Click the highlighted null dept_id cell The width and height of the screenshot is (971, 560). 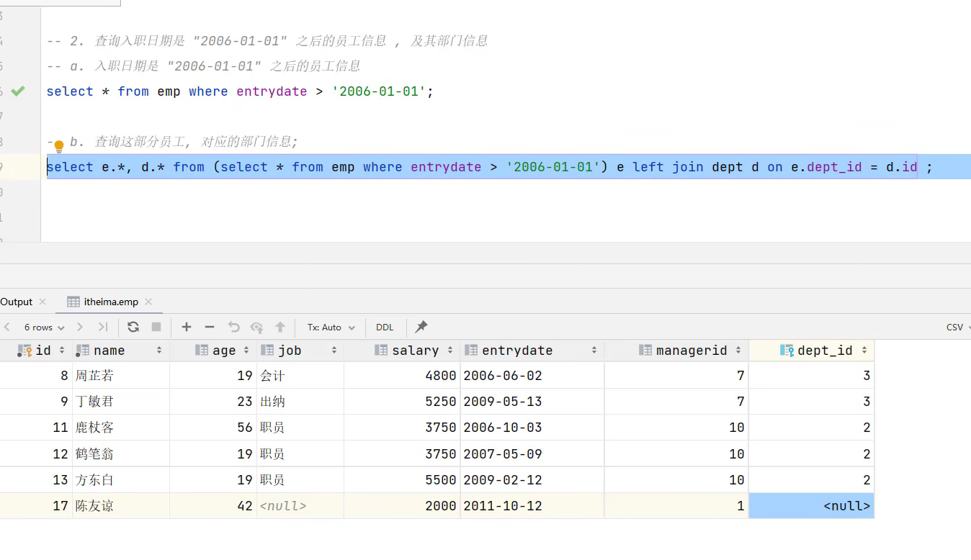click(x=811, y=506)
